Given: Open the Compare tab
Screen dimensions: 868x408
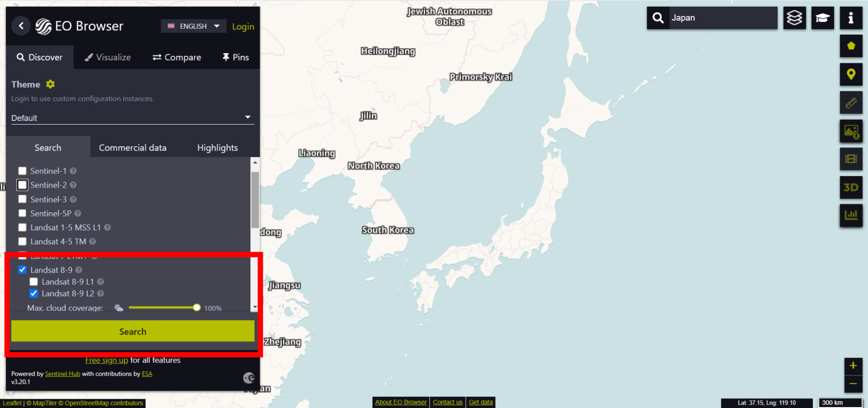Looking at the screenshot, I should point(177,57).
